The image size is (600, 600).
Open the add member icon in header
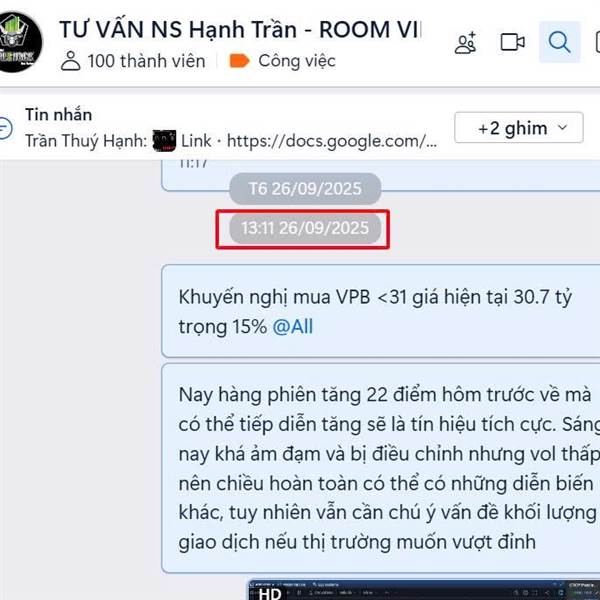point(466,42)
